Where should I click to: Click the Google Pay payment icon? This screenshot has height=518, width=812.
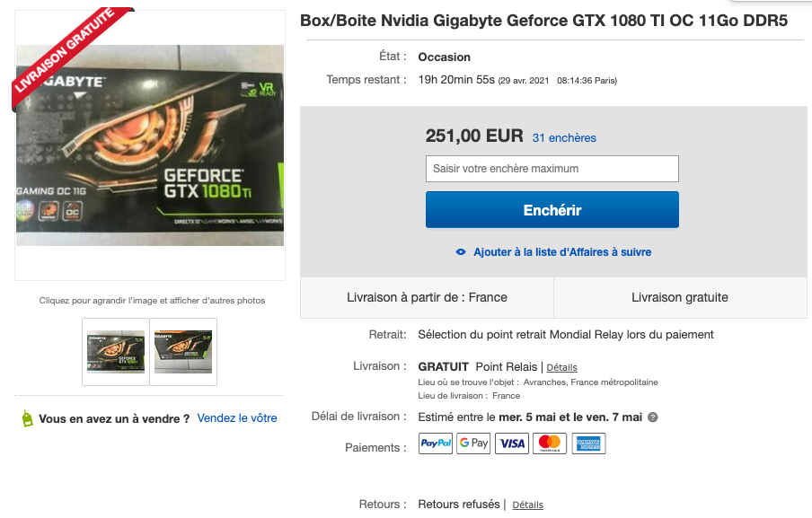473,443
